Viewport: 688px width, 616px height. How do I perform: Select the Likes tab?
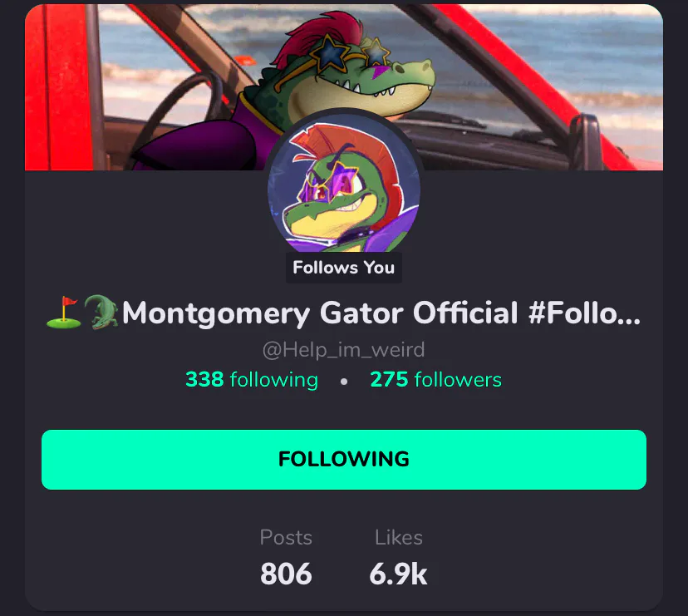[x=398, y=537]
